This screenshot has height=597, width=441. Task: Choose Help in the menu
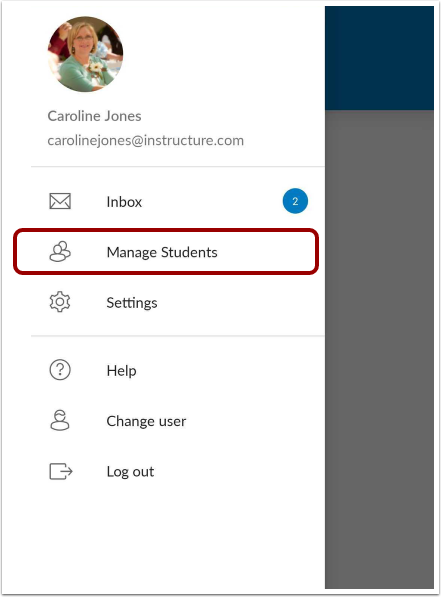pyautogui.click(x=178, y=370)
